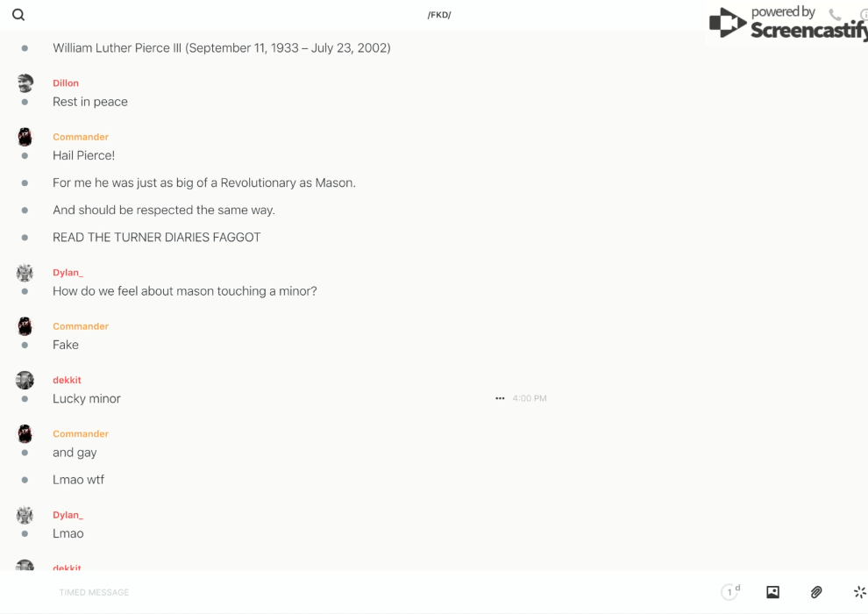Click the Dillon username link
Viewport: 868px width, 614px height.
click(x=66, y=83)
